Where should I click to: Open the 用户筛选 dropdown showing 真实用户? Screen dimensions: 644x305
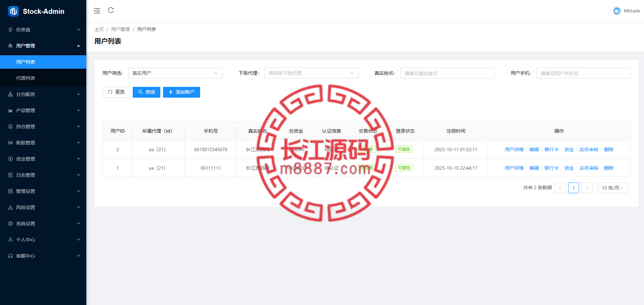click(x=175, y=73)
